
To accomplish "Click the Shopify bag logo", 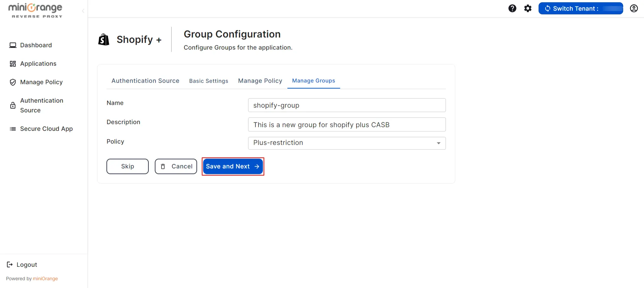I will point(104,40).
